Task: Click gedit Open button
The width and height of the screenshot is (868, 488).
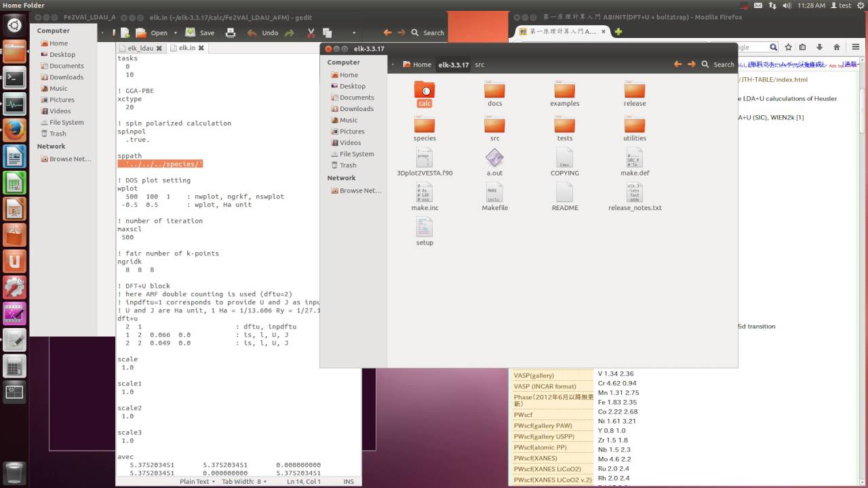Action: [x=152, y=33]
